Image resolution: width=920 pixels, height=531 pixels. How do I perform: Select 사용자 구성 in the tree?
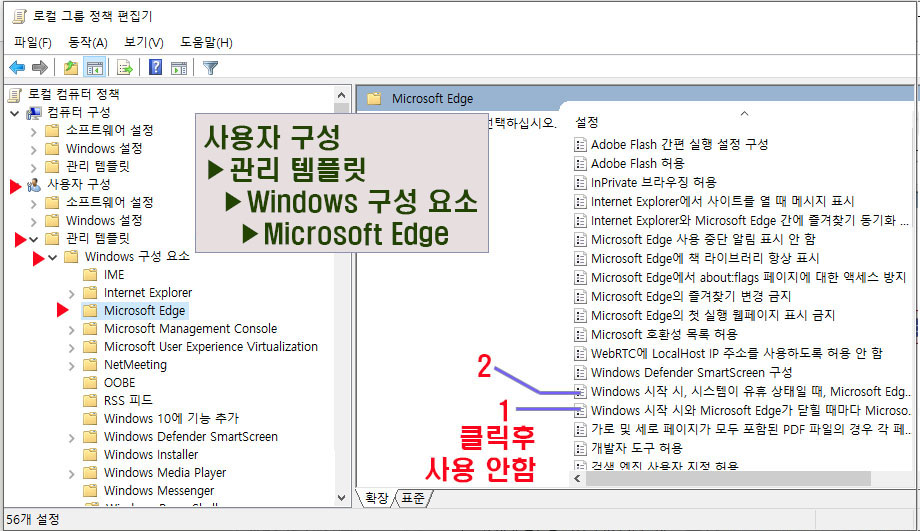[x=79, y=184]
